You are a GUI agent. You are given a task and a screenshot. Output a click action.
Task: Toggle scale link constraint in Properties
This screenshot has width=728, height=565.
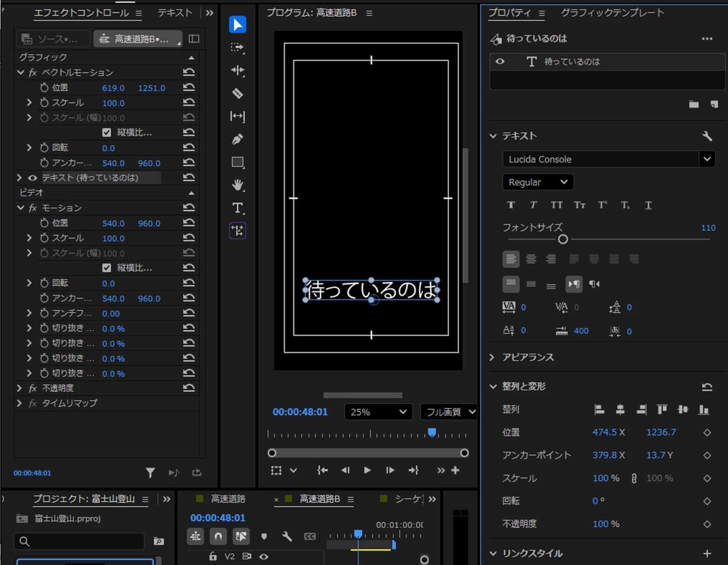coord(634,478)
